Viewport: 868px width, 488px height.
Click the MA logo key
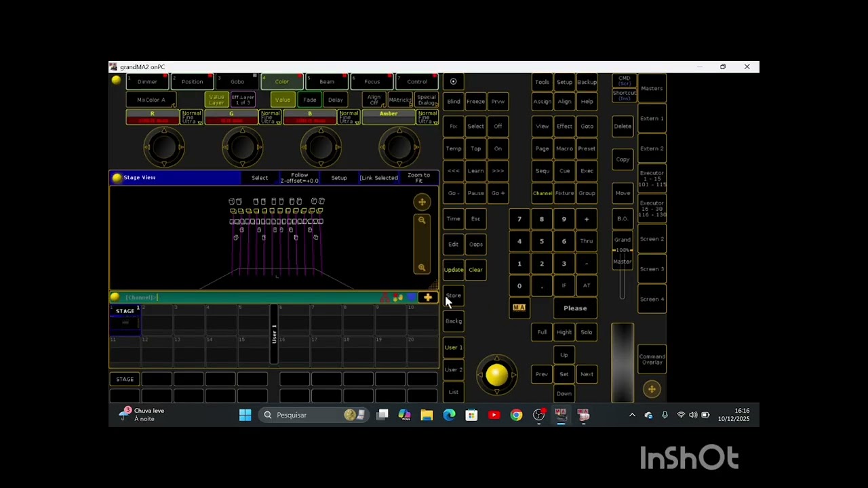519,308
